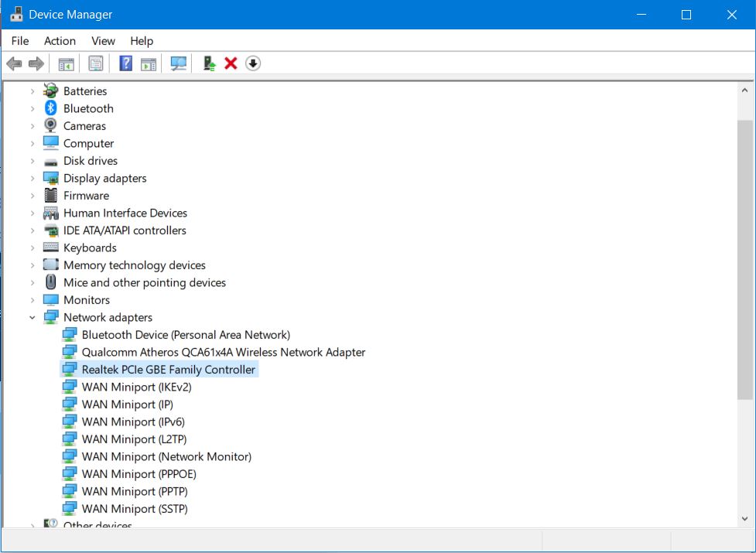The height and width of the screenshot is (553, 756).
Task: Open the View menu
Action: [x=103, y=41]
